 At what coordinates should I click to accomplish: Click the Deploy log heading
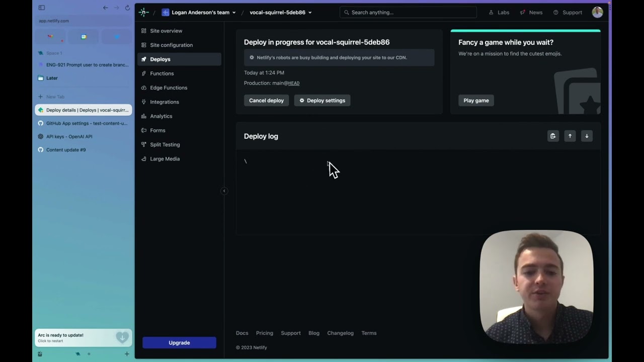point(261,136)
